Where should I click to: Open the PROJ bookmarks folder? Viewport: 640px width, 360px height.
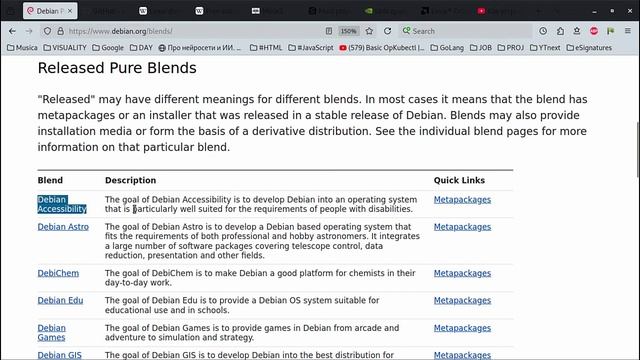click(x=511, y=48)
